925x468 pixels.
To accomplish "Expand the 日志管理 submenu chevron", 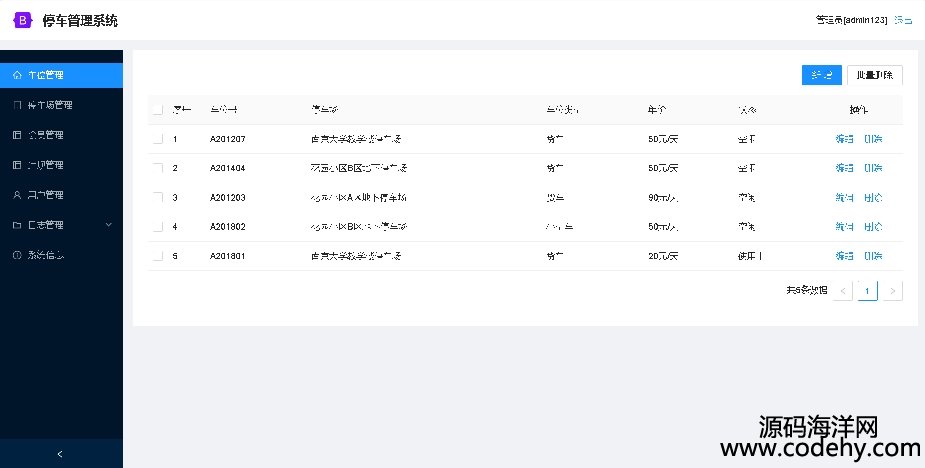I will pyautogui.click(x=109, y=225).
